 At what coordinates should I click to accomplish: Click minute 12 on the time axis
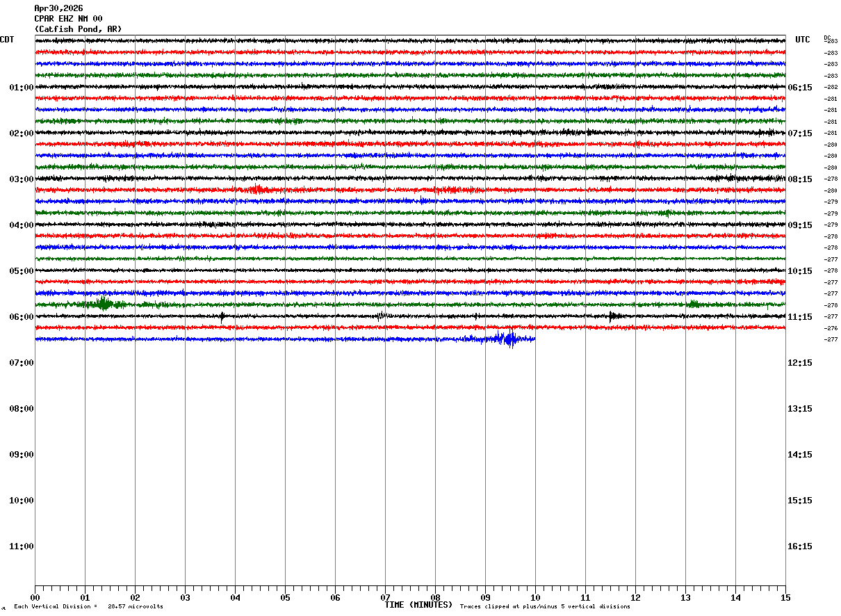coord(635,597)
